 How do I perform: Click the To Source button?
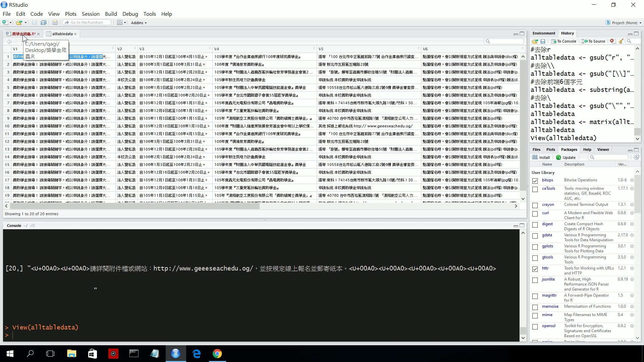coord(594,41)
